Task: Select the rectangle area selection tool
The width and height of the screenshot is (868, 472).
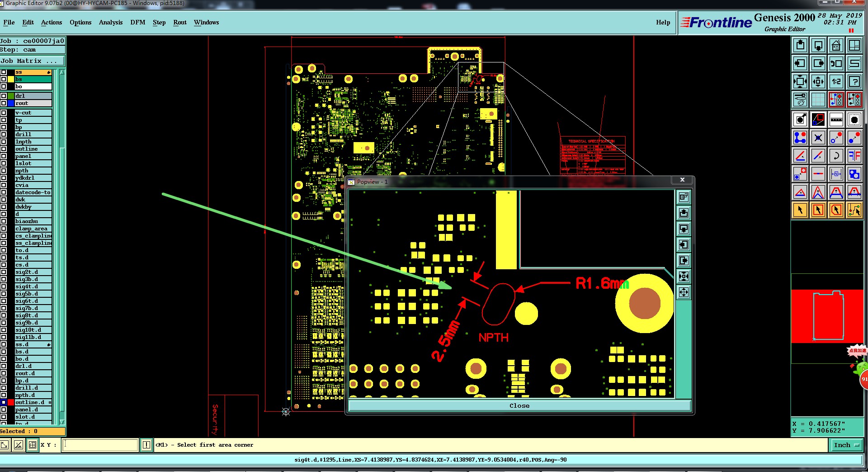Action: [x=818, y=210]
